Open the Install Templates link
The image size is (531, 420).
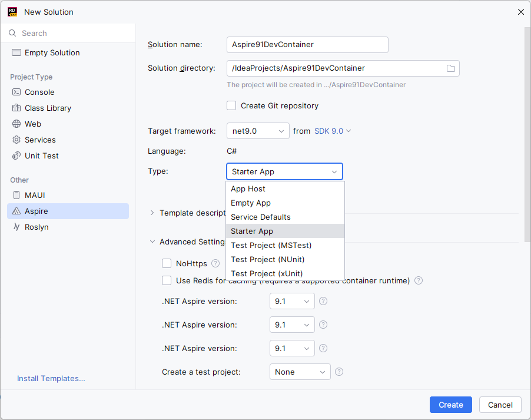[51, 379]
